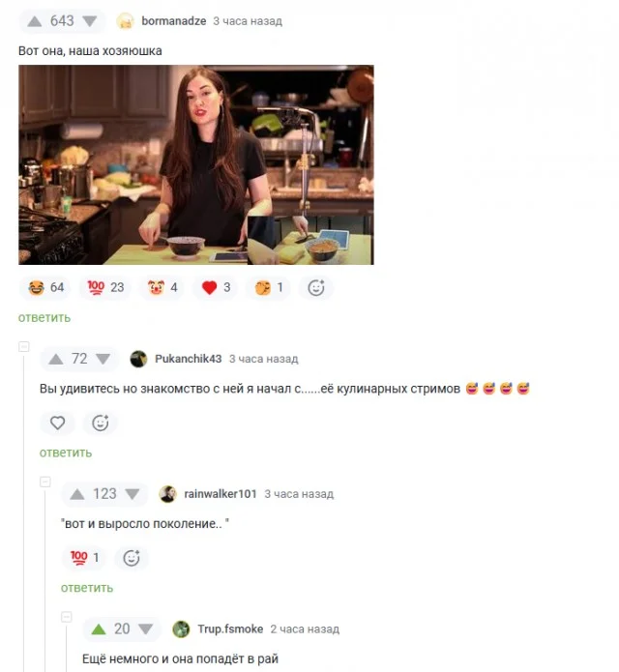
Task: Open Trup.fsmoke's avatar
Action: point(181,629)
